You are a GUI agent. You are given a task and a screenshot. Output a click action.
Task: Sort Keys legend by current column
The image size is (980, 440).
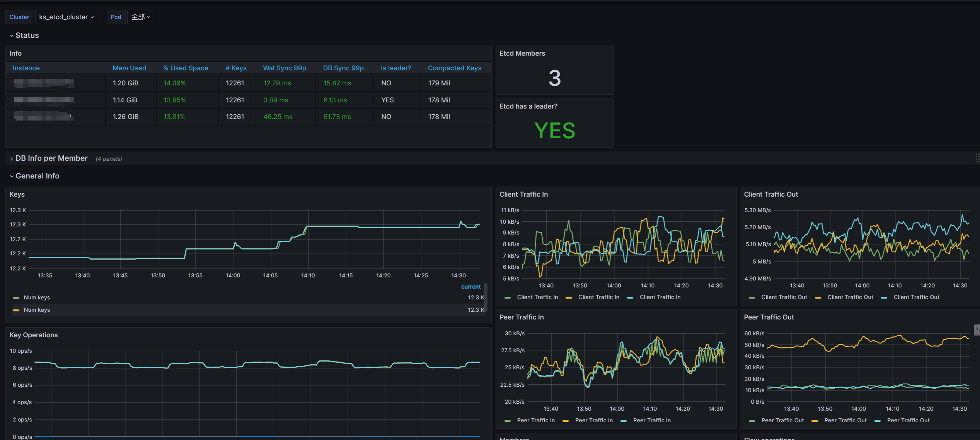[x=470, y=287]
